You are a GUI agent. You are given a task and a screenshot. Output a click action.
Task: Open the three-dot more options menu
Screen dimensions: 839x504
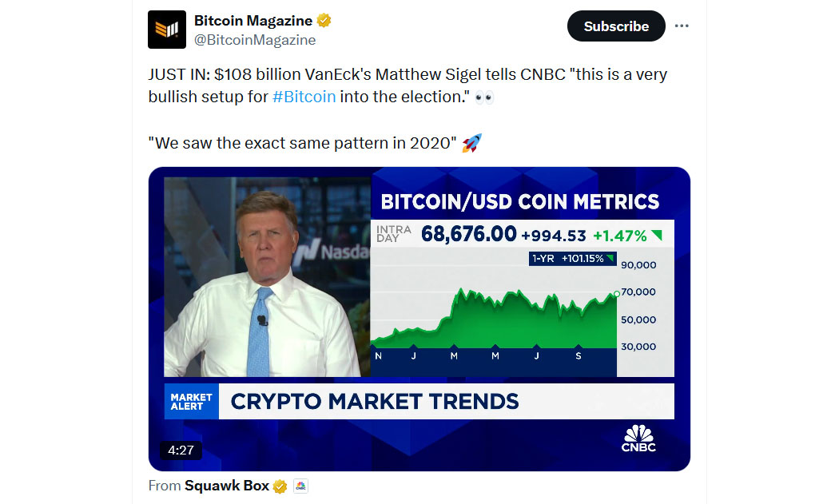(x=681, y=26)
